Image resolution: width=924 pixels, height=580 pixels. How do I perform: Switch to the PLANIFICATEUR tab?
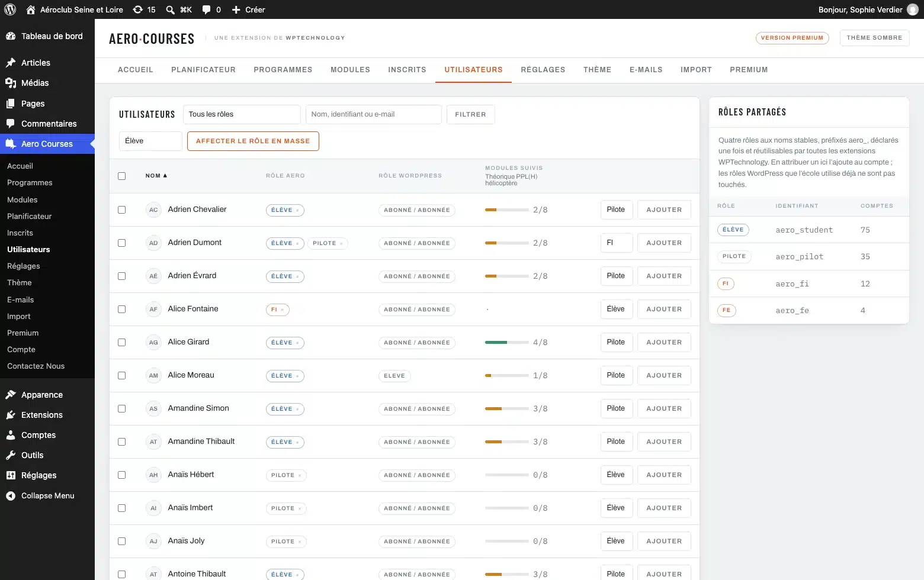(203, 70)
